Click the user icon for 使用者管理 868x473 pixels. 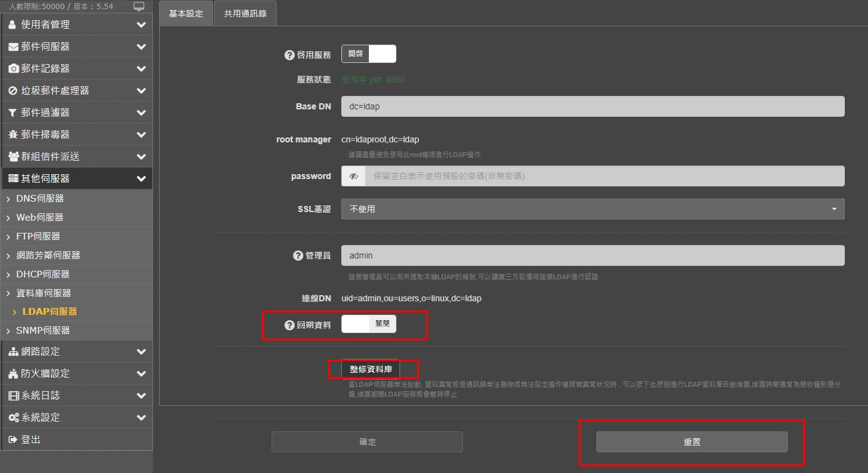12,25
